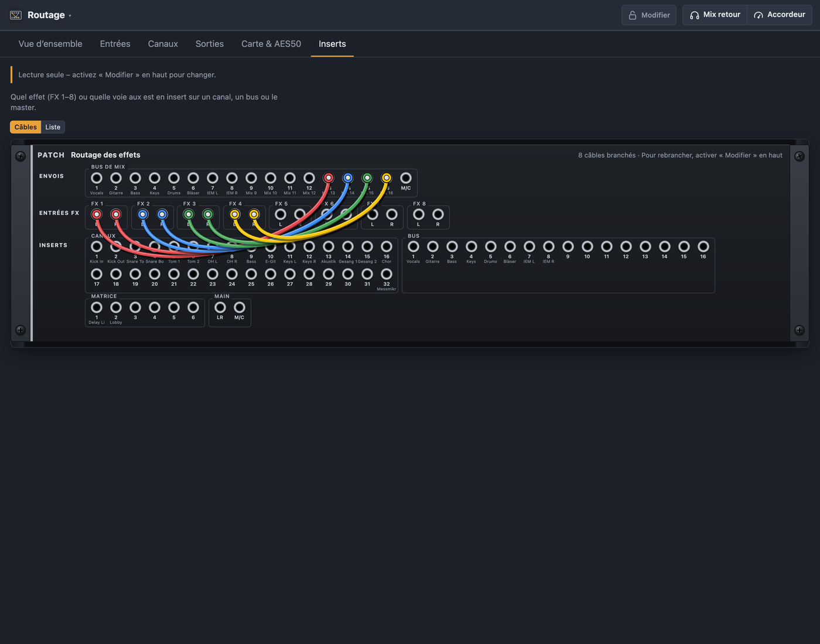This screenshot has width=820, height=644.
Task: Select mix bus send jack Mix 10
Action: coord(271,178)
